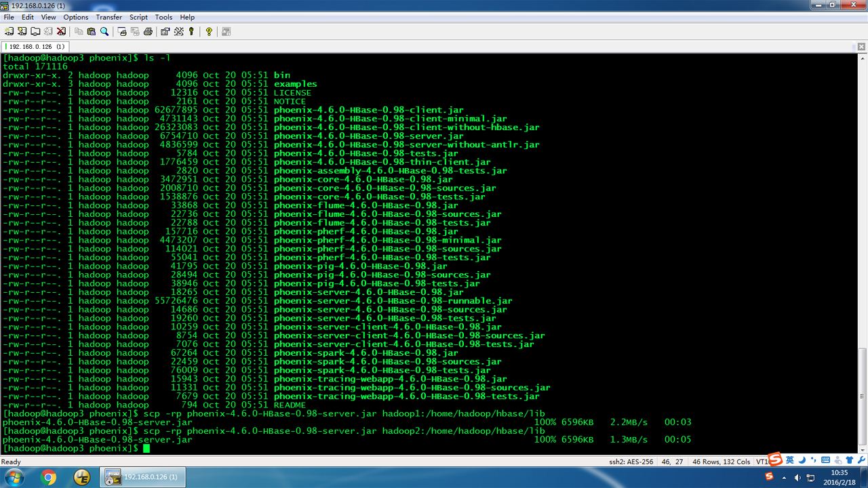Click the 'README' file name

(x=290, y=405)
